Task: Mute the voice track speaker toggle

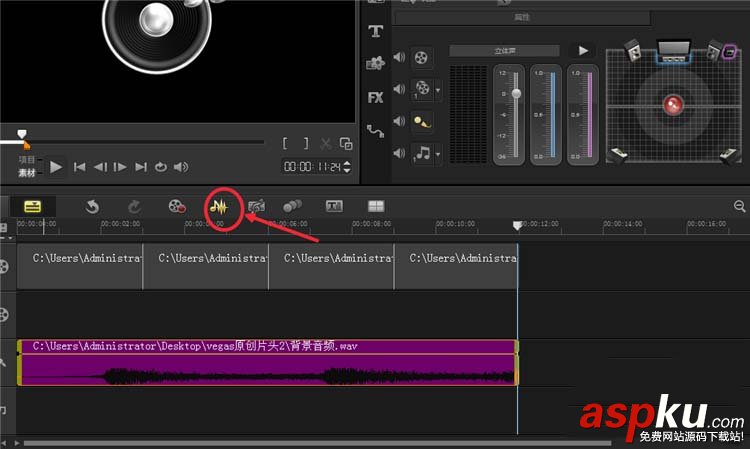Action: tap(399, 121)
